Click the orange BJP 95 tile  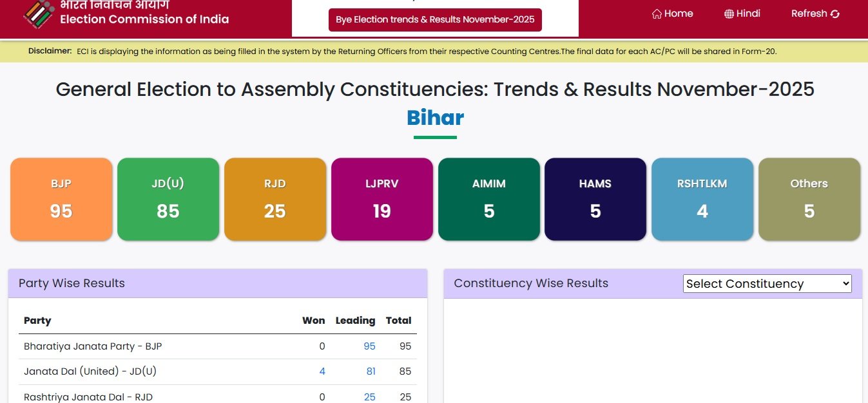click(61, 199)
